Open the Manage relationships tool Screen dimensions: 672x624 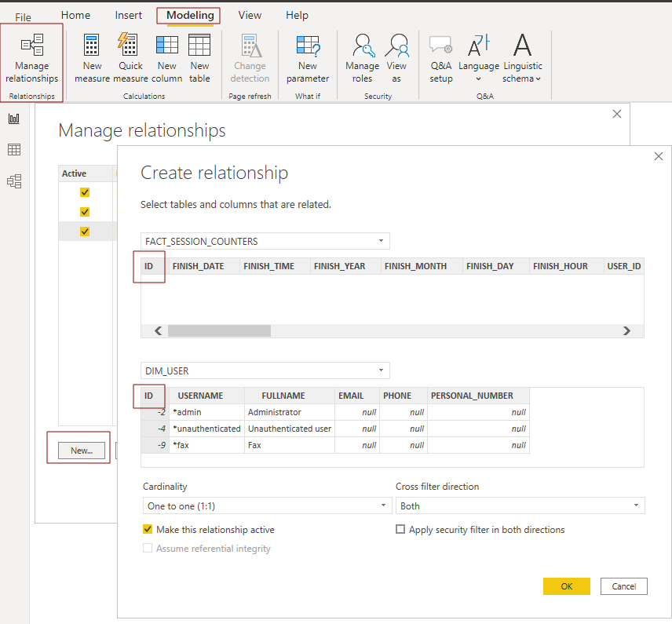point(31,57)
